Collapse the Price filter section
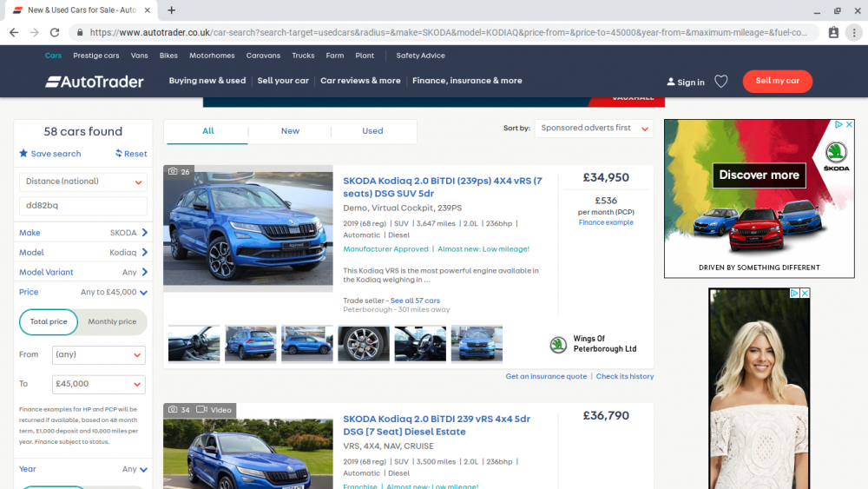 [x=83, y=293]
